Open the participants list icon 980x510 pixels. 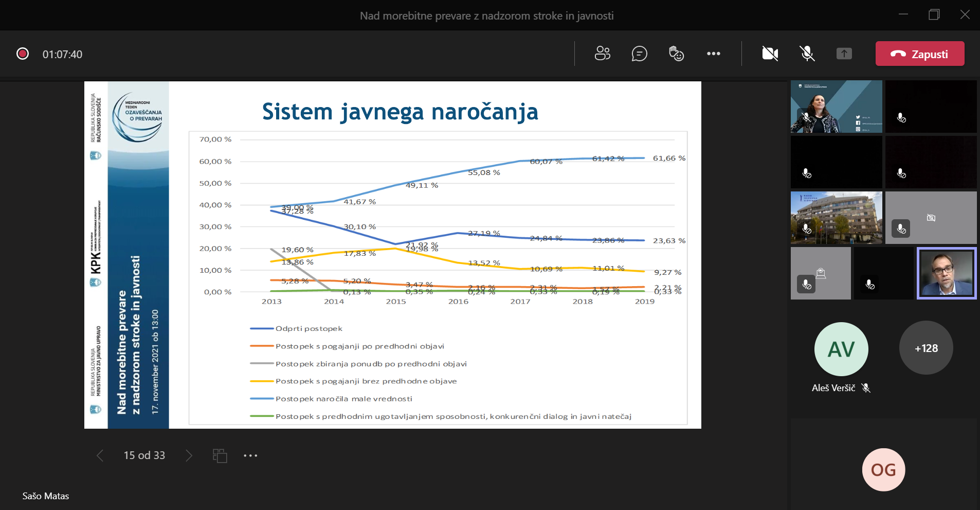pyautogui.click(x=602, y=54)
